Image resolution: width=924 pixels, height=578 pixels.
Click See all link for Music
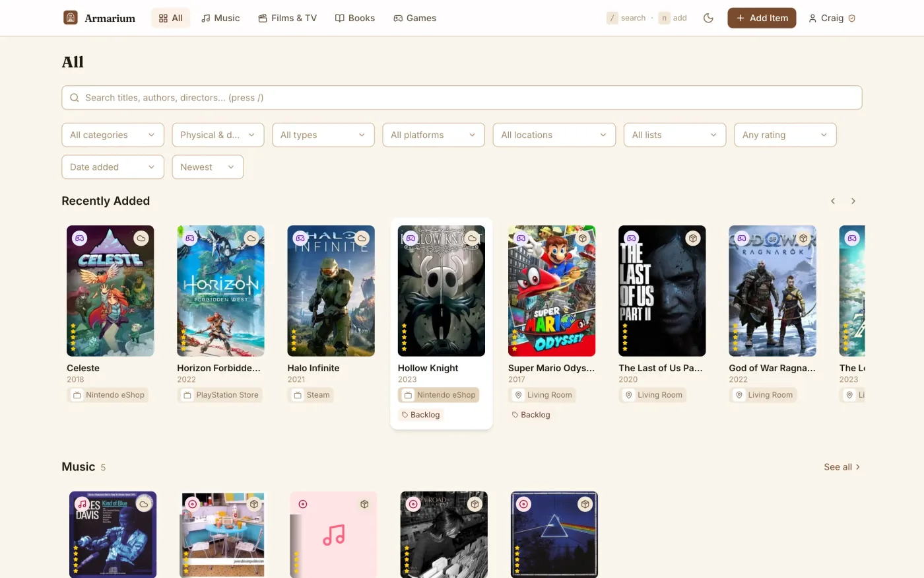[x=842, y=467]
